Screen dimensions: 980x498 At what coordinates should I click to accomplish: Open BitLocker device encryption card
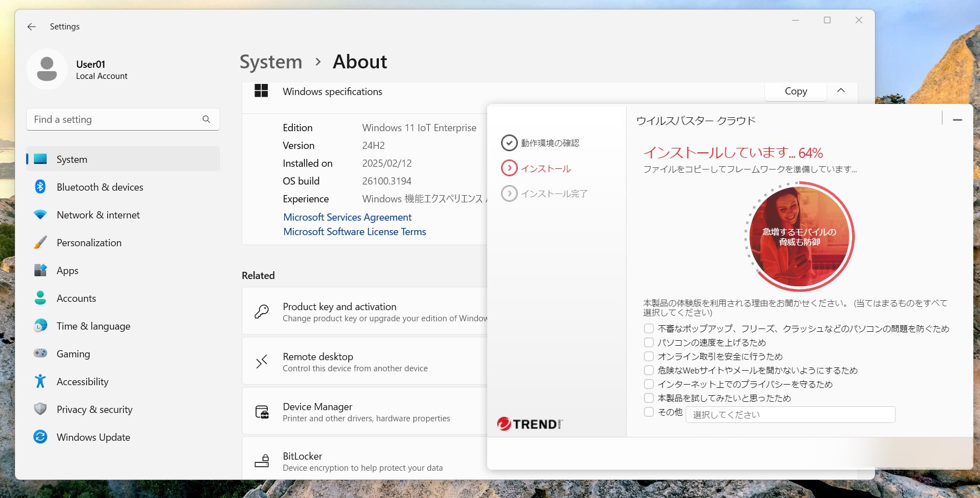tap(364, 459)
